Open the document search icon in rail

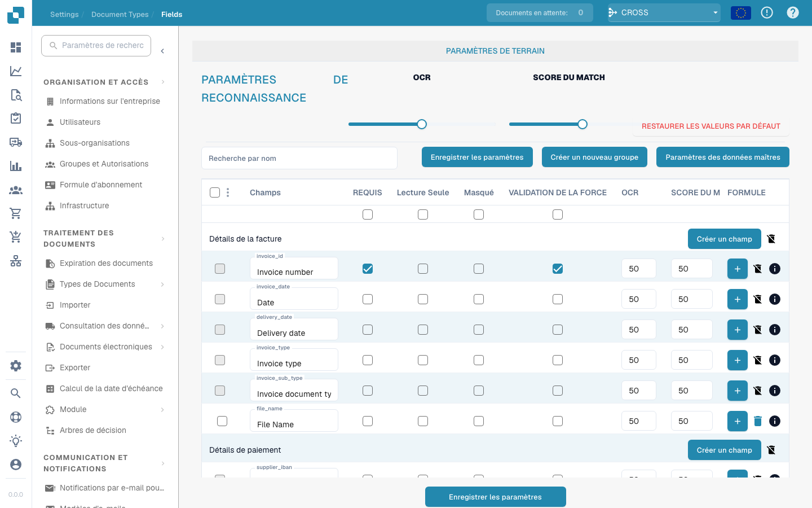(16, 95)
